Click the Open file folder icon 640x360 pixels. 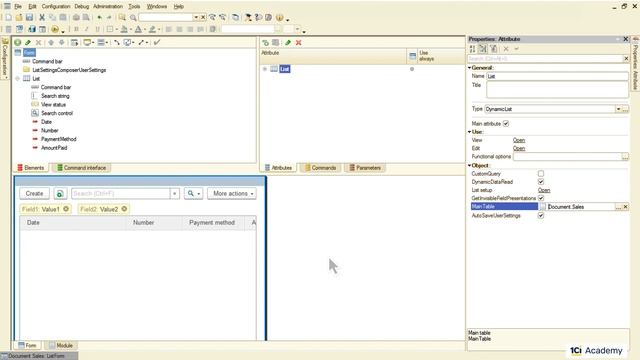tap(19, 17)
